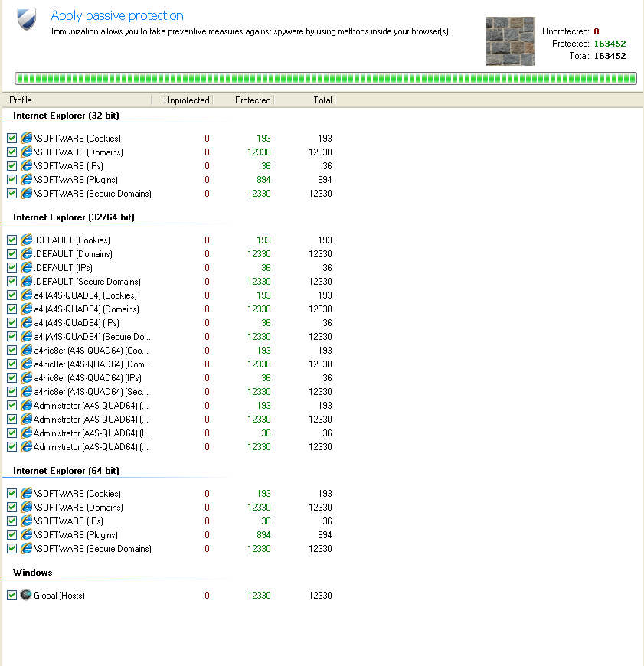The image size is (644, 666).
Task: Click the summary Unprotected value 0
Action: [x=597, y=31]
